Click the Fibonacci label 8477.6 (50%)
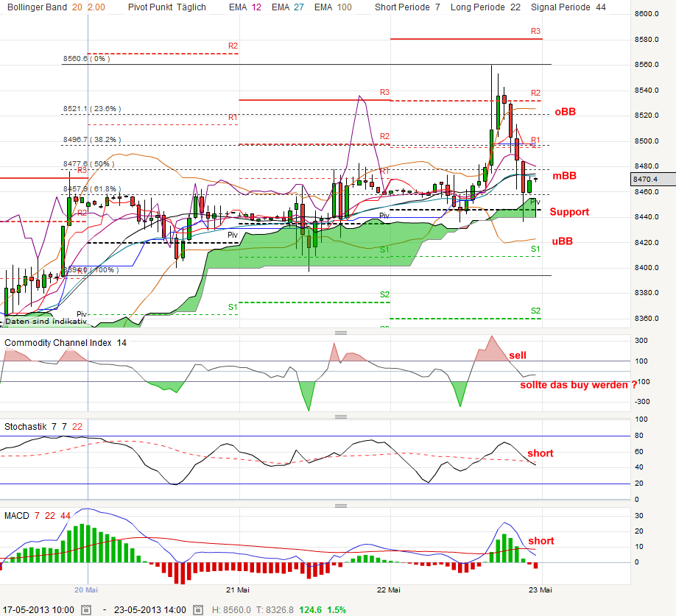This screenshot has width=676, height=616. (89, 163)
